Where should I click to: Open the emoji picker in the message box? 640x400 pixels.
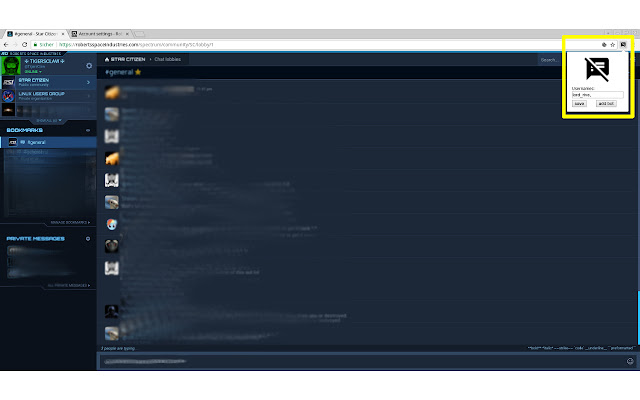[630, 361]
